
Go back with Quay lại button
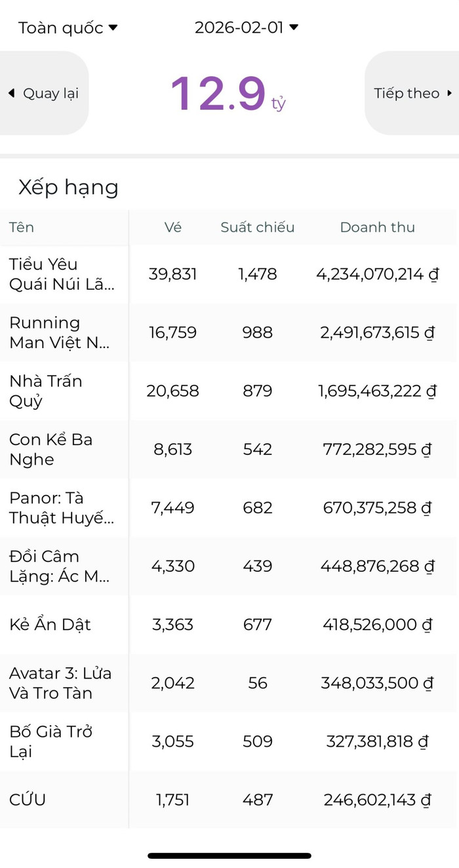44,93
